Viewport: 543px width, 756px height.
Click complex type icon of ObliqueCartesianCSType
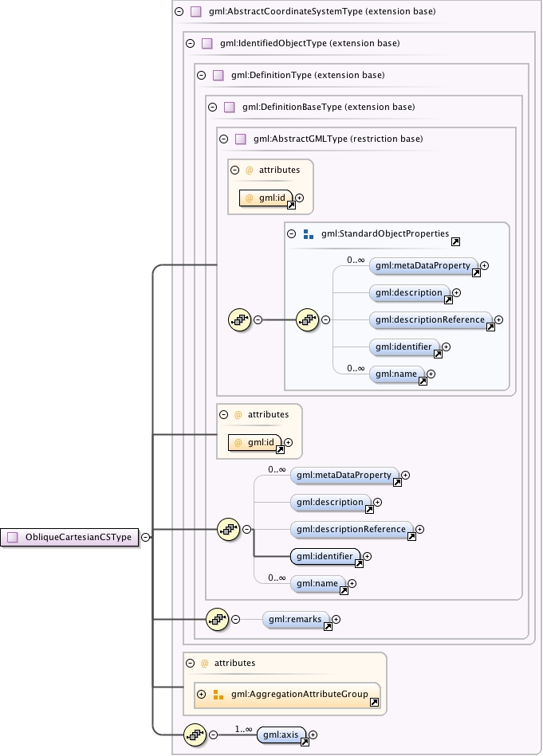[x=13, y=537]
